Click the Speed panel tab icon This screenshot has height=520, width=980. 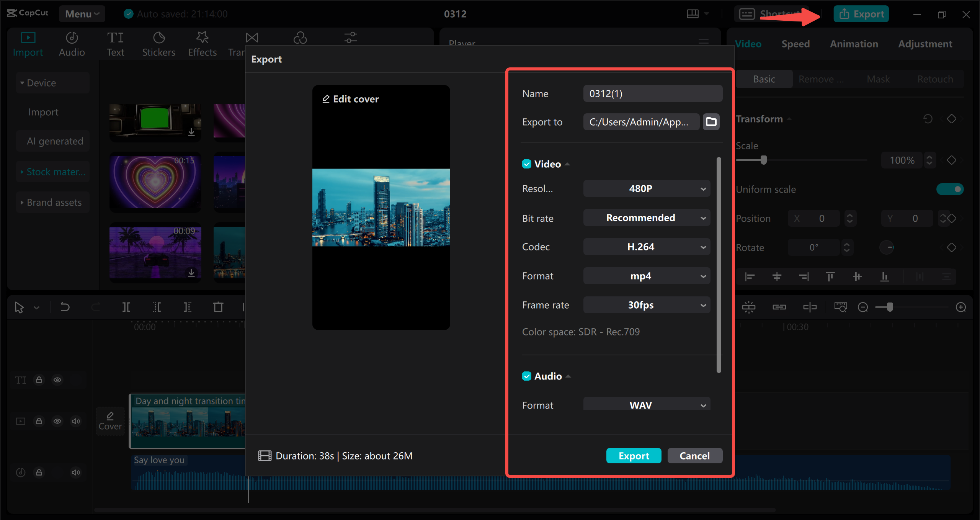(x=795, y=43)
